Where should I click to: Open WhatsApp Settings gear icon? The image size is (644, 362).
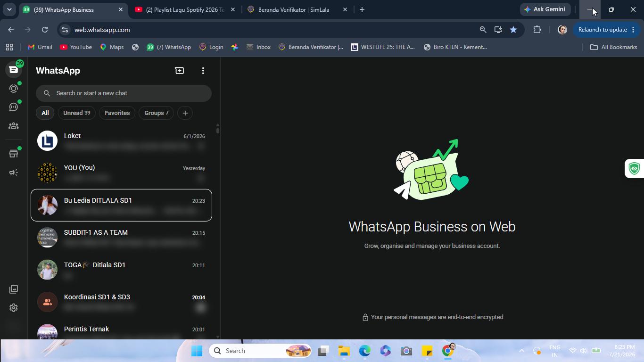(x=14, y=308)
